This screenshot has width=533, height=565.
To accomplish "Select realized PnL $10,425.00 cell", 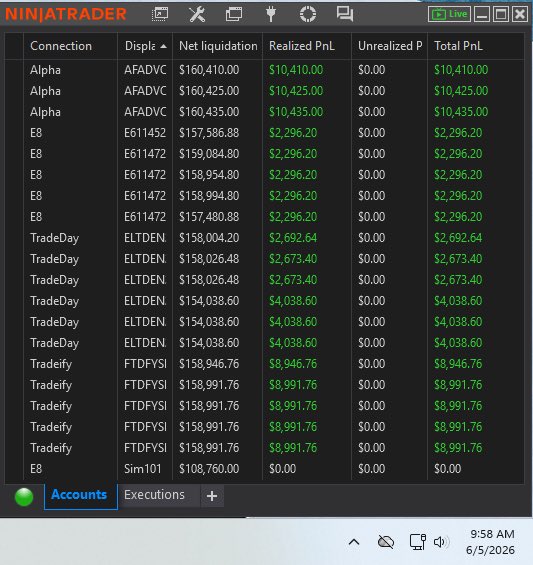I will (x=296, y=91).
